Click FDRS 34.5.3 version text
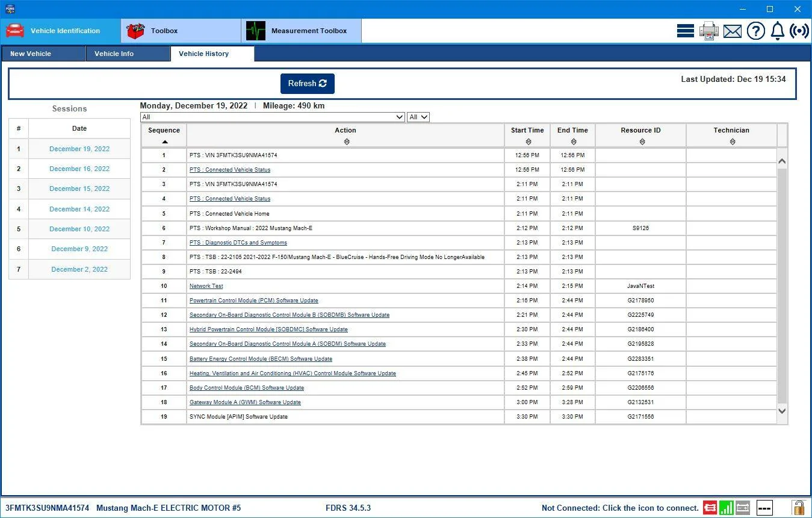This screenshot has height=518, width=812. 348,508
